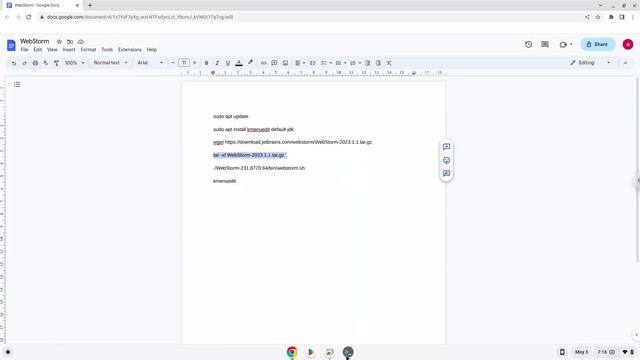This screenshot has width=640, height=360.
Task: Click the WebStorm document title
Action: [34, 41]
